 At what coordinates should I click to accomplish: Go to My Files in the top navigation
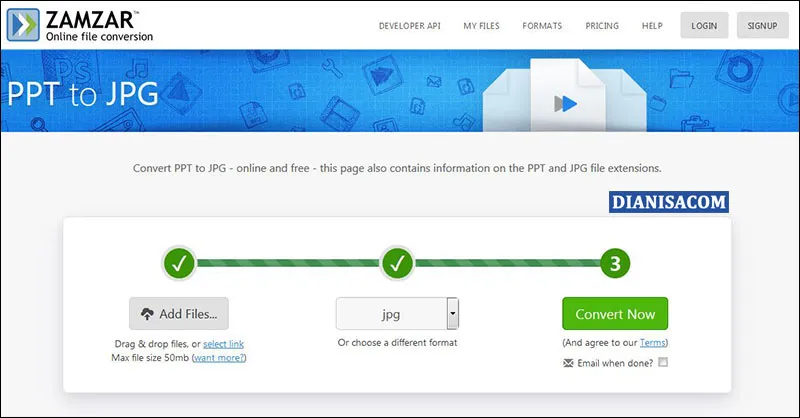[x=483, y=26]
